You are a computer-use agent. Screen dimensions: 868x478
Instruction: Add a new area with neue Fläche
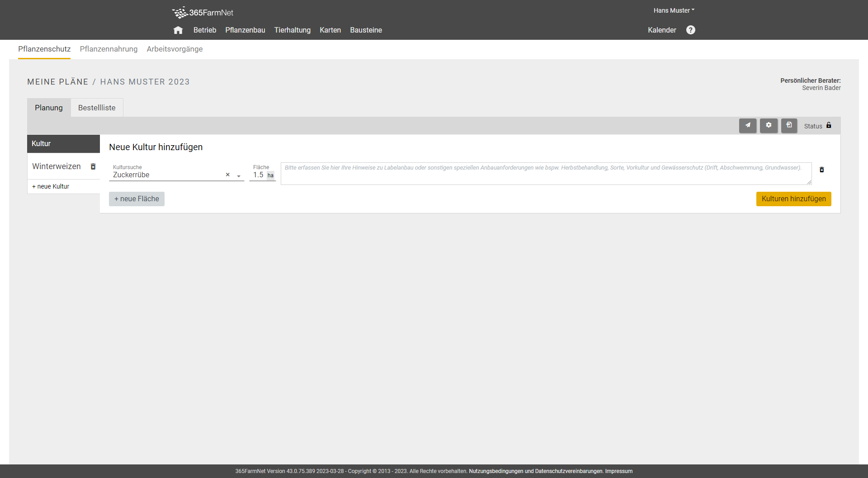[x=137, y=199]
